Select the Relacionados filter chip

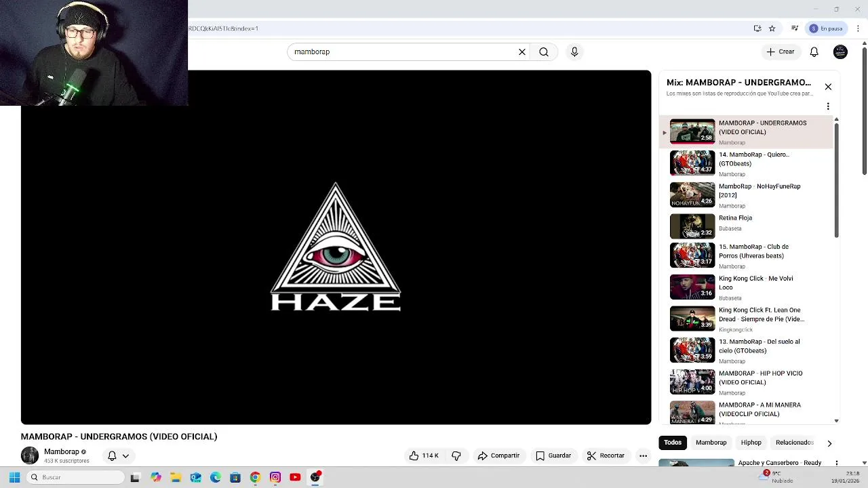[794, 443]
